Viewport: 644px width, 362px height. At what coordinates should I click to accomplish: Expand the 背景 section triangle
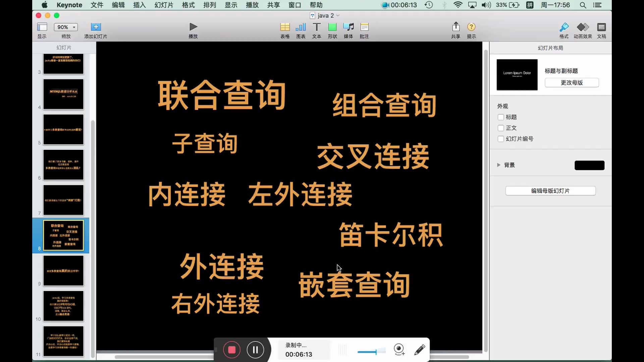point(499,165)
